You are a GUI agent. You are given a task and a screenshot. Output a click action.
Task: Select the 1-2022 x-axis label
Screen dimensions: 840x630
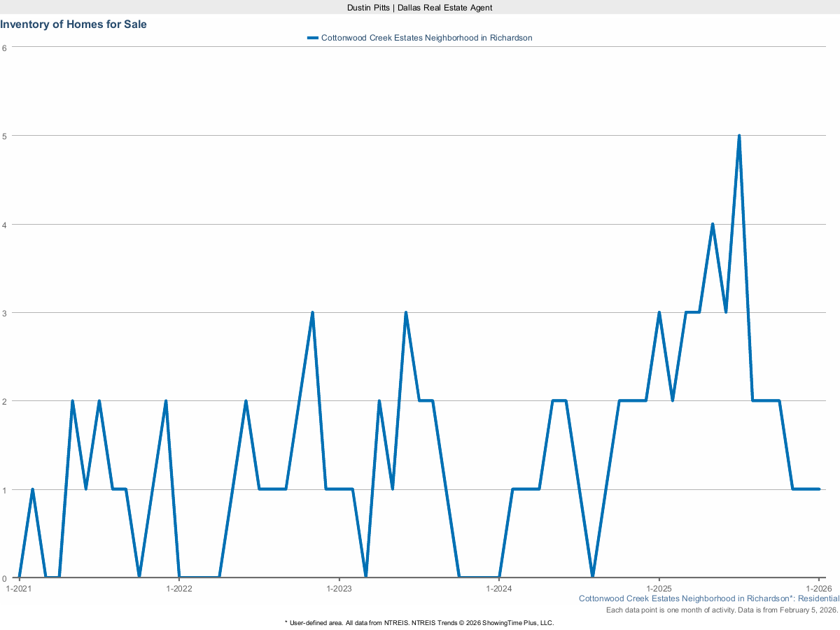point(179,588)
